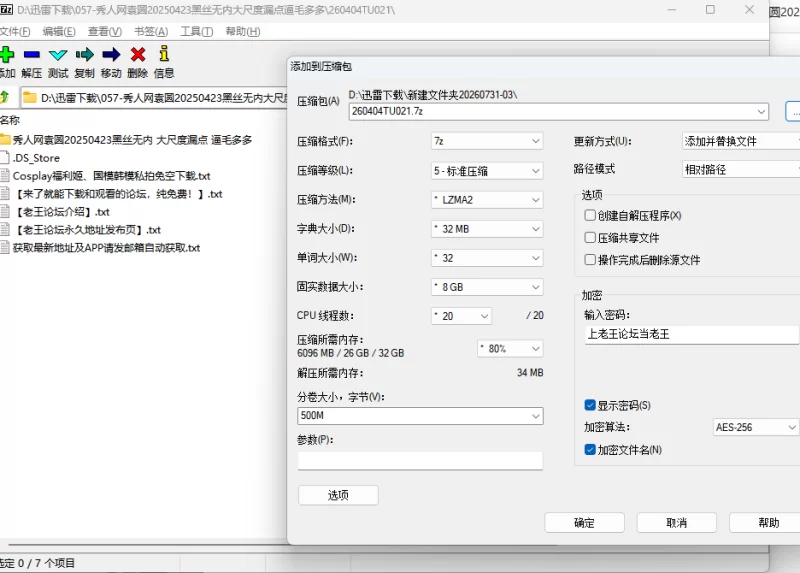Confirm with the 确定 button

584,522
